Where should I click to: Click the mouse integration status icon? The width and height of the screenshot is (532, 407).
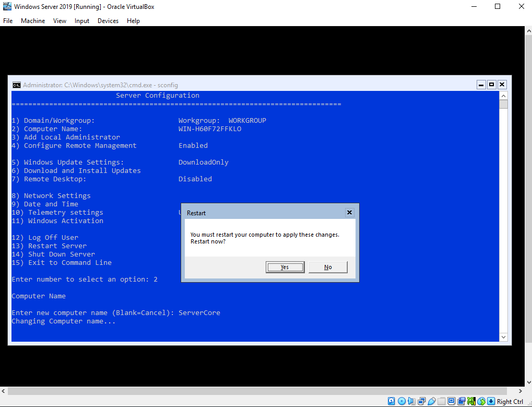(x=481, y=401)
